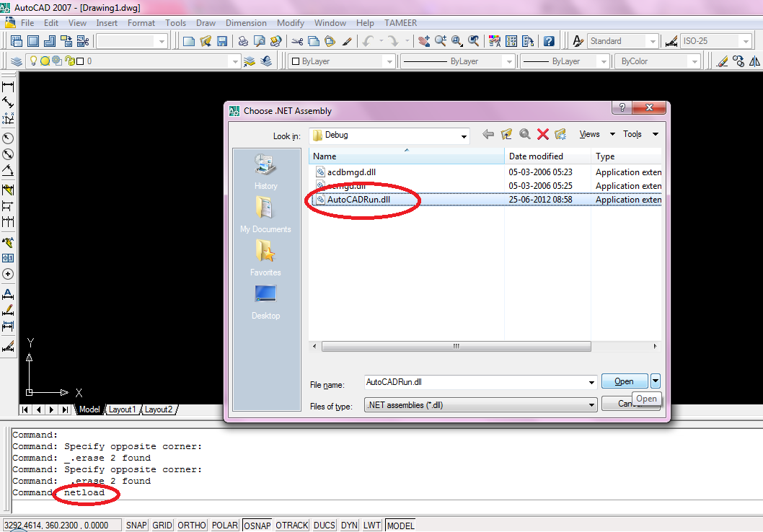Open the File menu
The width and height of the screenshot is (763, 532).
[27, 23]
